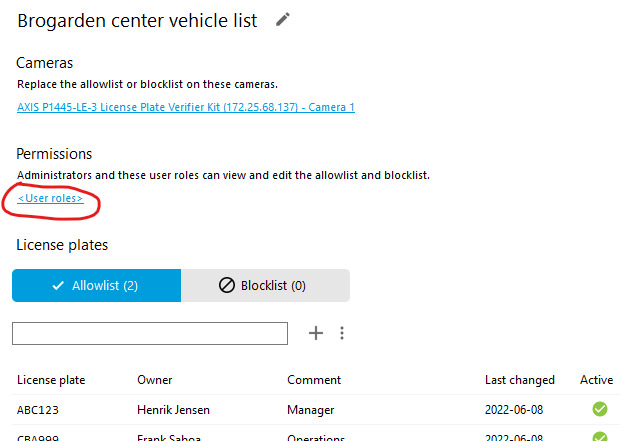Sort by the Comment column header

click(314, 380)
